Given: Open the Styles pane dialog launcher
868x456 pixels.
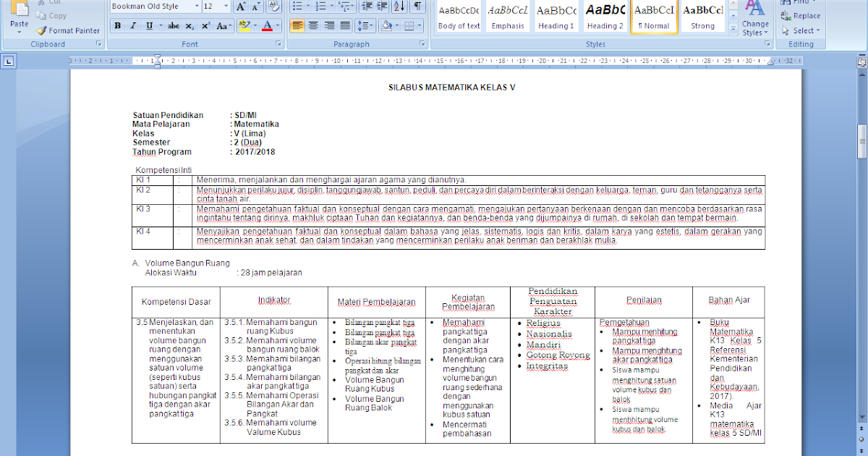Looking at the screenshot, I should (767, 44).
